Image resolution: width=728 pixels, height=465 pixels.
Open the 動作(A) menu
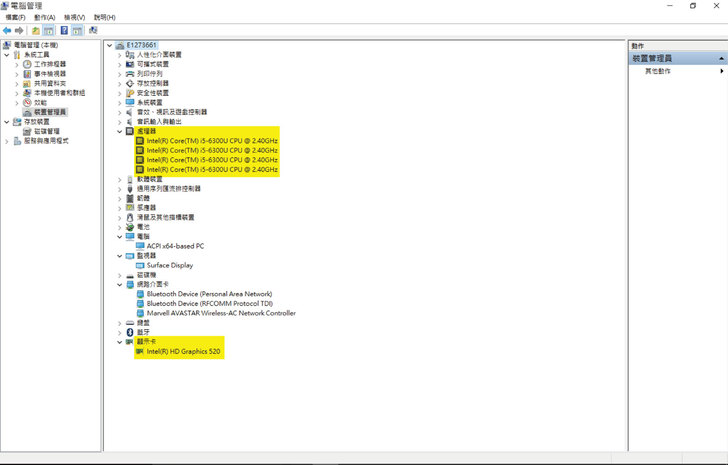[x=45, y=17]
